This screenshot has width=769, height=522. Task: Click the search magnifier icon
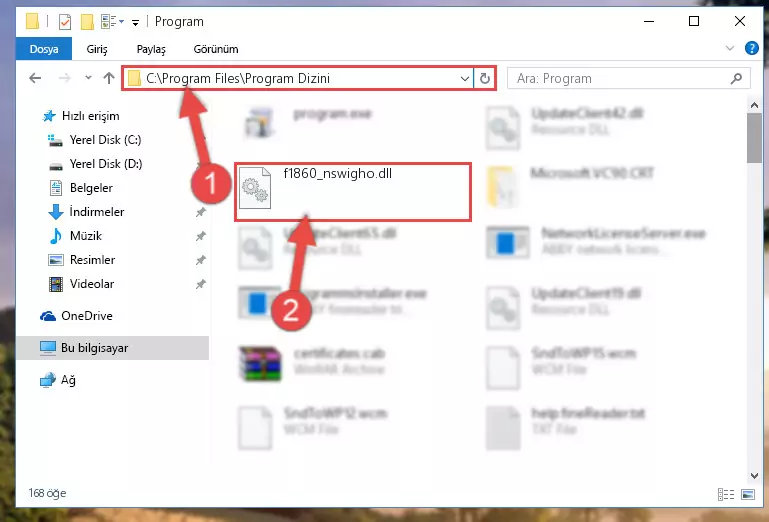coord(736,78)
